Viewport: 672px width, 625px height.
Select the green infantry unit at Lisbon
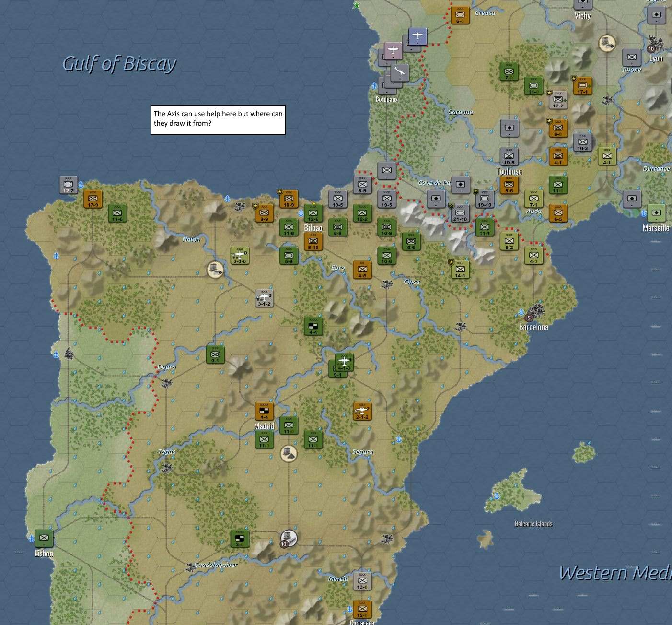pos(44,539)
